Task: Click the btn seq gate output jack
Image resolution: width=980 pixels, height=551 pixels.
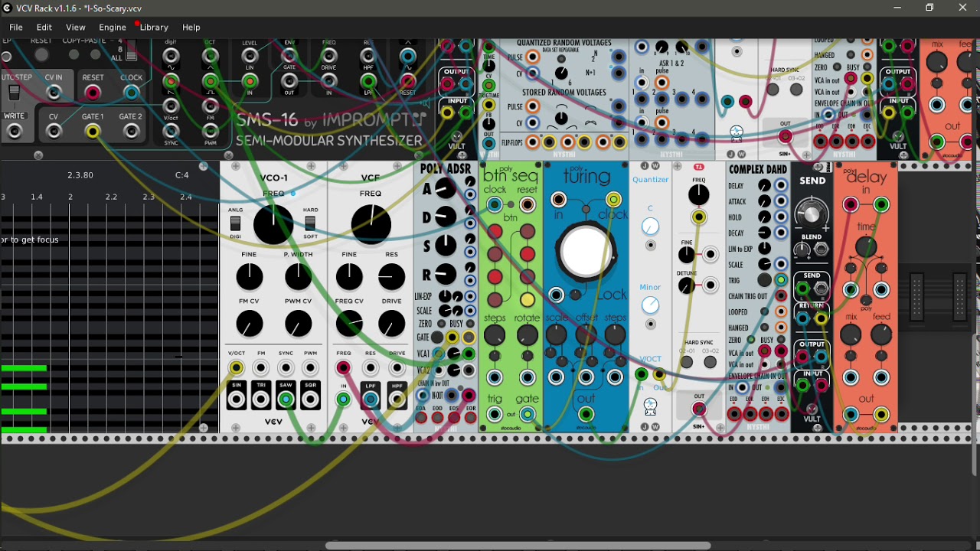Action: pos(528,415)
